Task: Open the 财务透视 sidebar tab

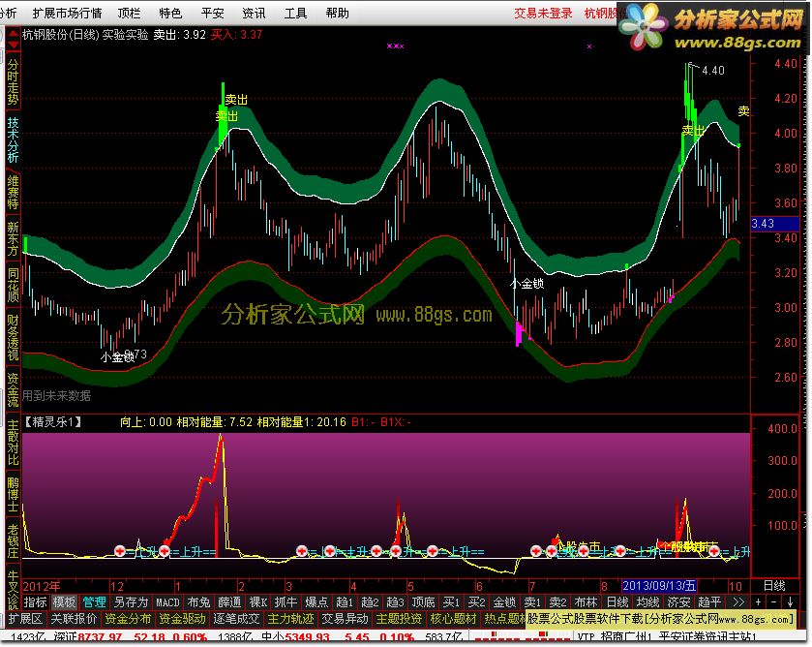Action: click(x=13, y=337)
